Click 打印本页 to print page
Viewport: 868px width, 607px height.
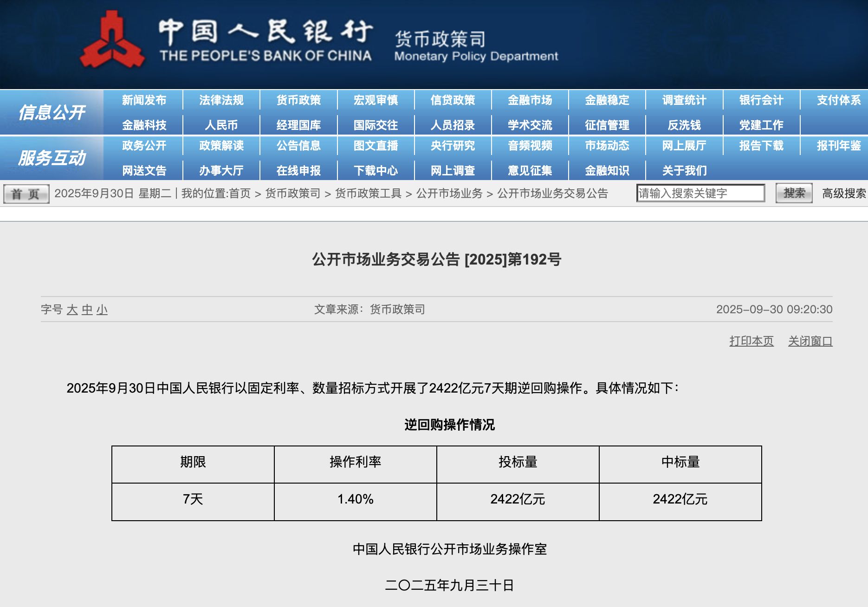tap(751, 341)
